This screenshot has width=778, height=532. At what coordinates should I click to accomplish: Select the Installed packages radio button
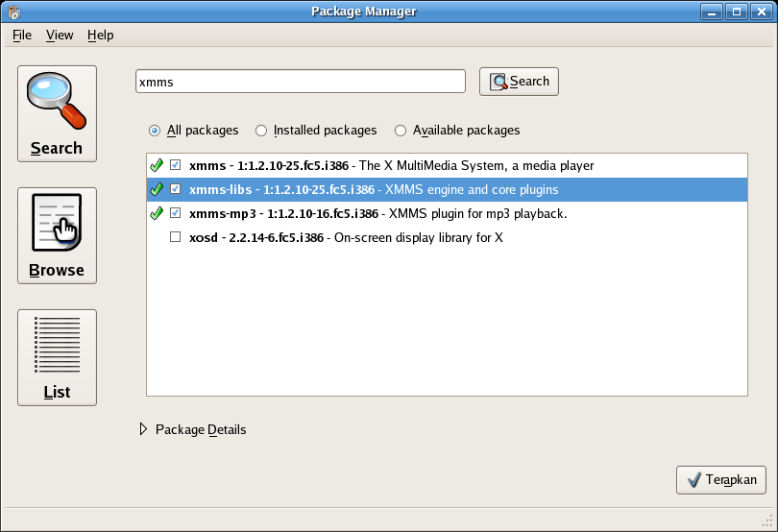tap(261, 131)
